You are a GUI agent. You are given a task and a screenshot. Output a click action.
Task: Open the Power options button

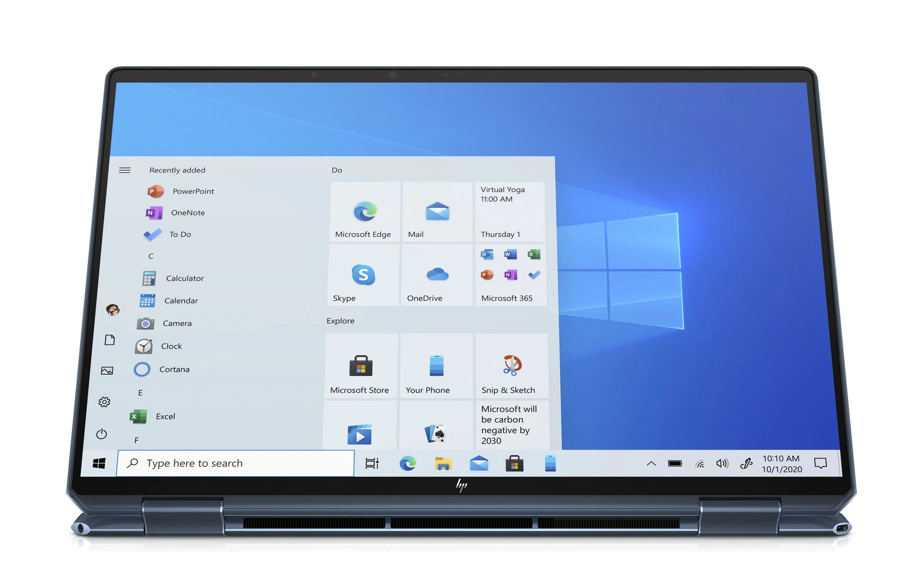point(102,434)
